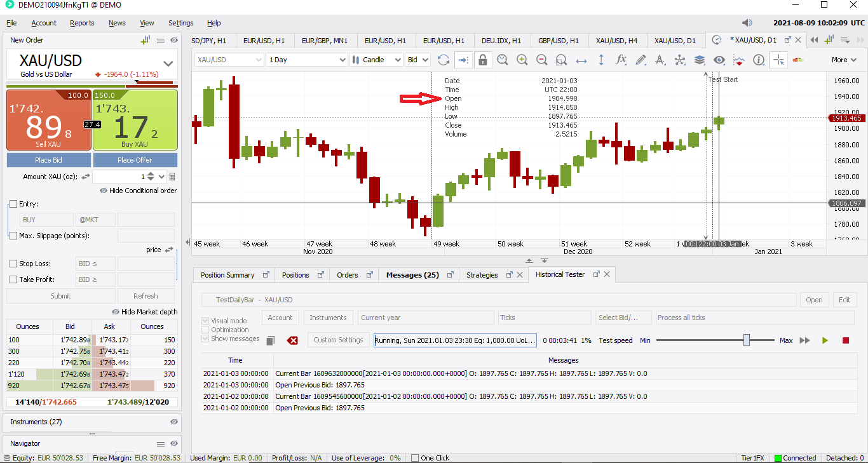
Task: Open the Process all ticks dropdown
Action: (x=754, y=318)
